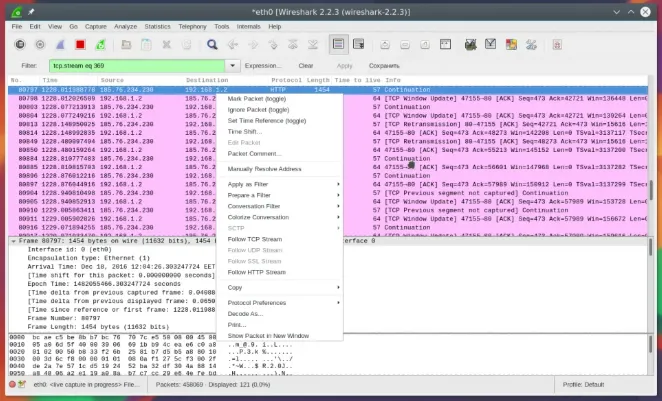Click the Apply filter button
Screen dimensions: 662x401
(345, 66)
